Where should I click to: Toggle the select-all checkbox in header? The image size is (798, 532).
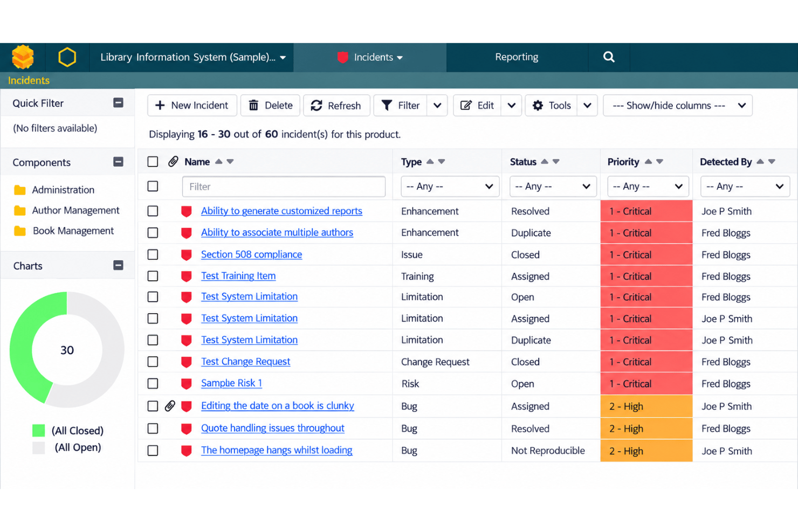(x=153, y=162)
